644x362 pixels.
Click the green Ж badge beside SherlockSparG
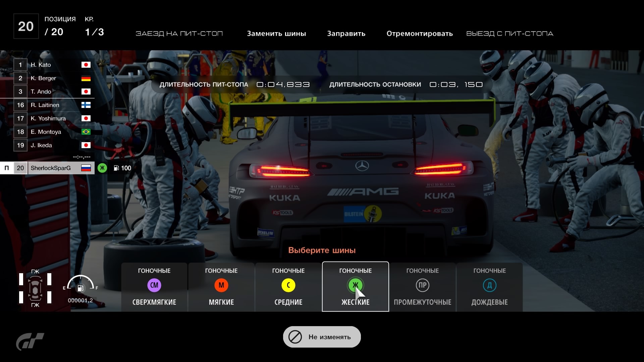pyautogui.click(x=102, y=168)
